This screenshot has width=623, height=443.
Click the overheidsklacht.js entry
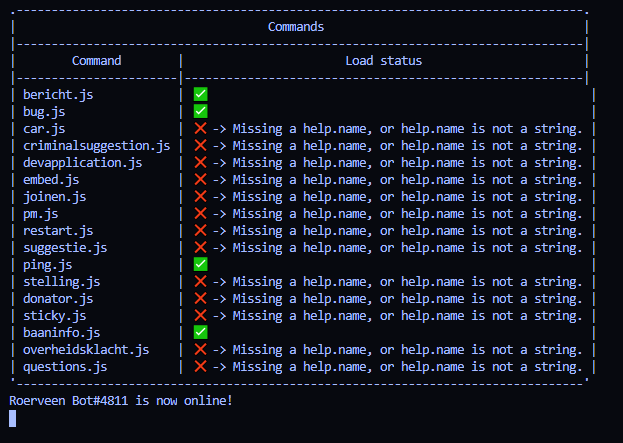click(x=86, y=349)
